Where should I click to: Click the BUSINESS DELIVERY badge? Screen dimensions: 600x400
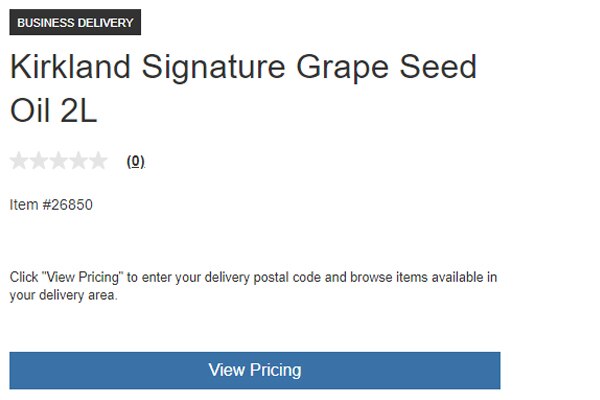pyautogui.click(x=75, y=22)
